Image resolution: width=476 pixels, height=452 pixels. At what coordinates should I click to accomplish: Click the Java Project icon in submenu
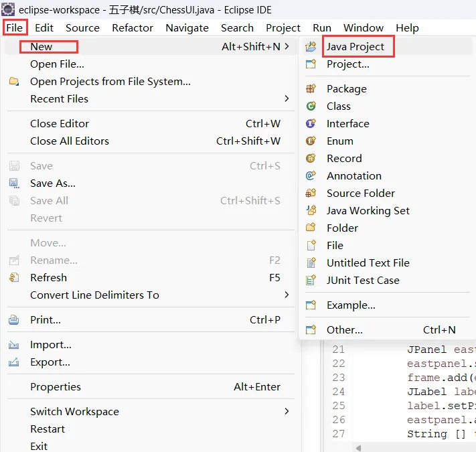(x=311, y=46)
